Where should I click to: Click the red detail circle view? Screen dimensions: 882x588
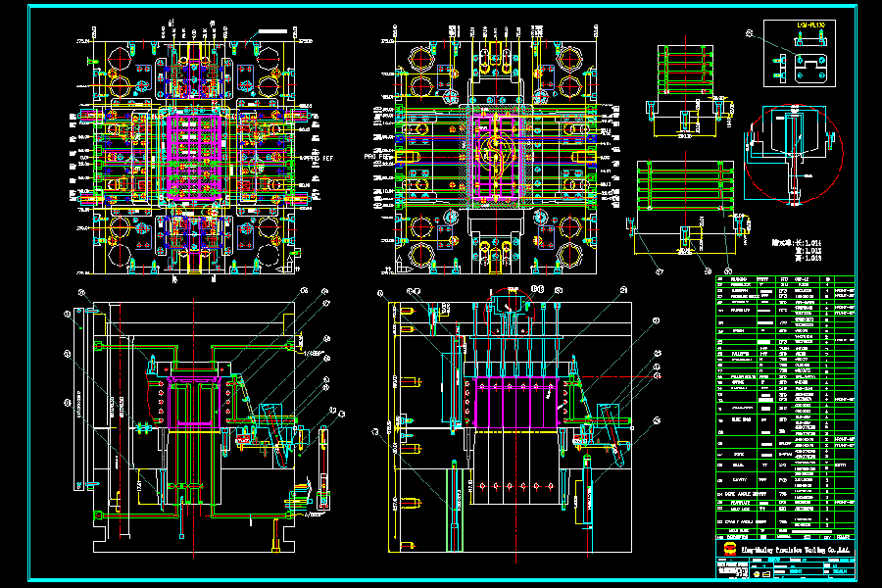tap(793, 150)
